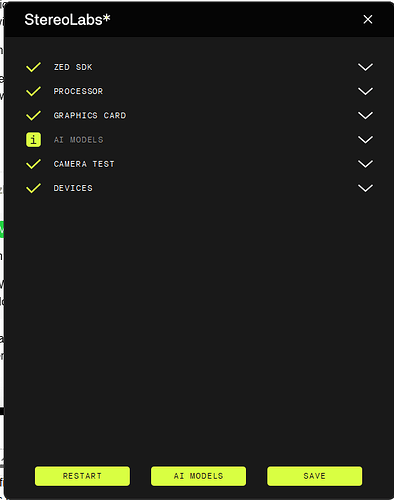This screenshot has height=500, width=394.
Task: Click the checkmark icon next to Processor
Action: 33,91
